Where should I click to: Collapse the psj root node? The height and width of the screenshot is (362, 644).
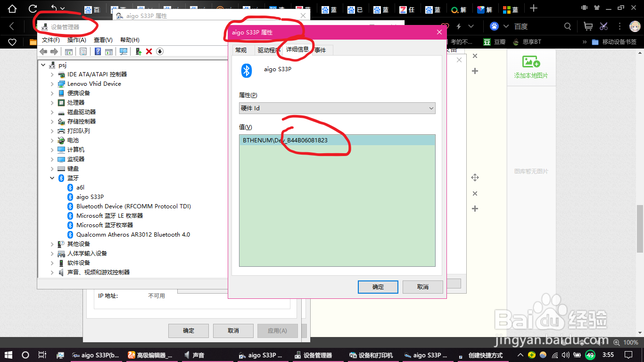point(44,65)
